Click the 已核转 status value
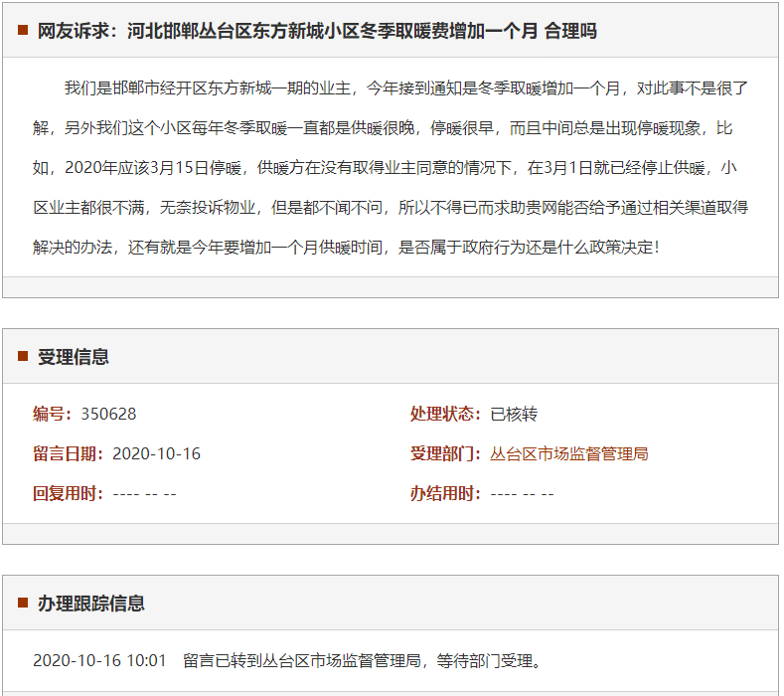784x696 pixels. pos(514,414)
